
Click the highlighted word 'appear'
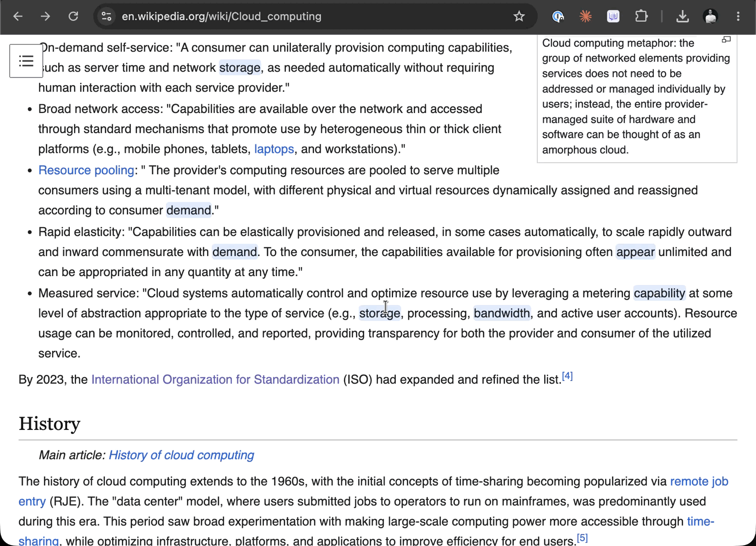pos(635,252)
